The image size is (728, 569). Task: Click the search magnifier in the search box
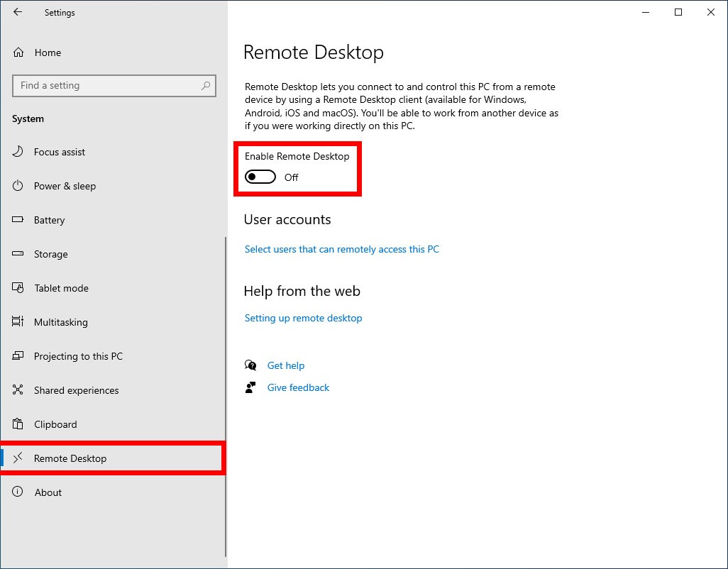tap(206, 85)
